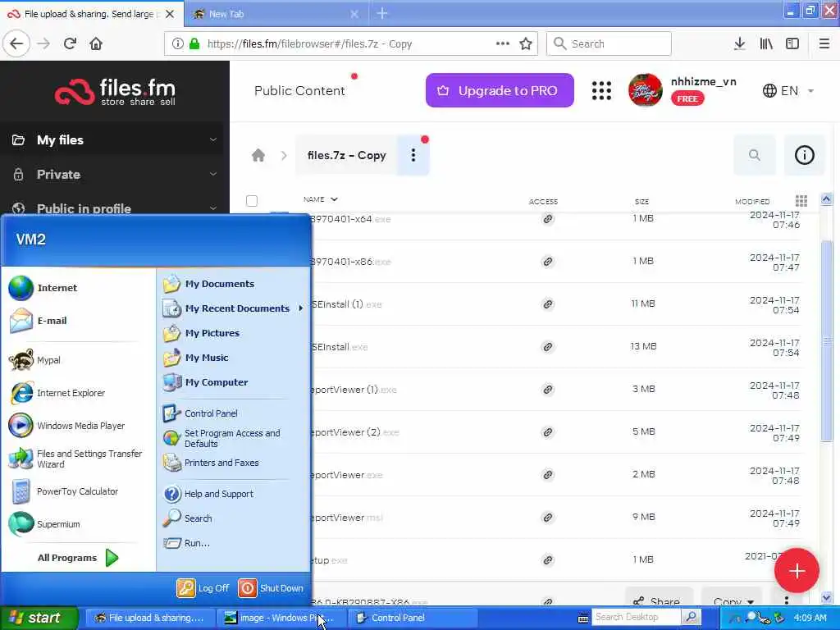The height and width of the screenshot is (630, 840).
Task: Open My Documents from the Start menu
Action: pos(208,284)
